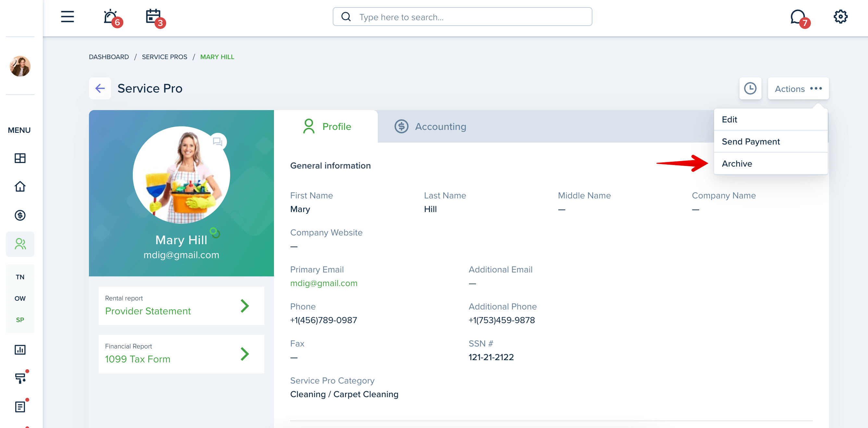
Task: Click primary email mdig@gmail.com link
Action: pos(324,283)
